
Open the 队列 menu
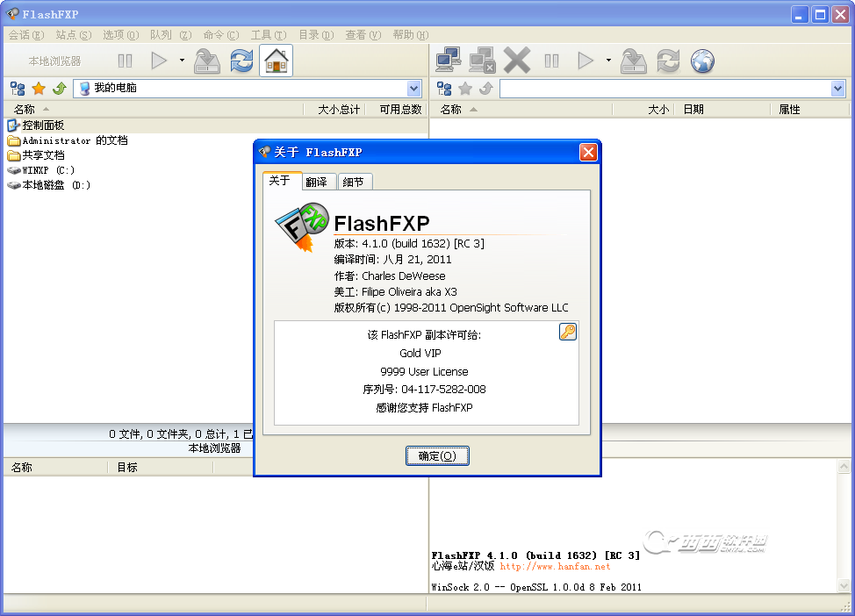170,35
